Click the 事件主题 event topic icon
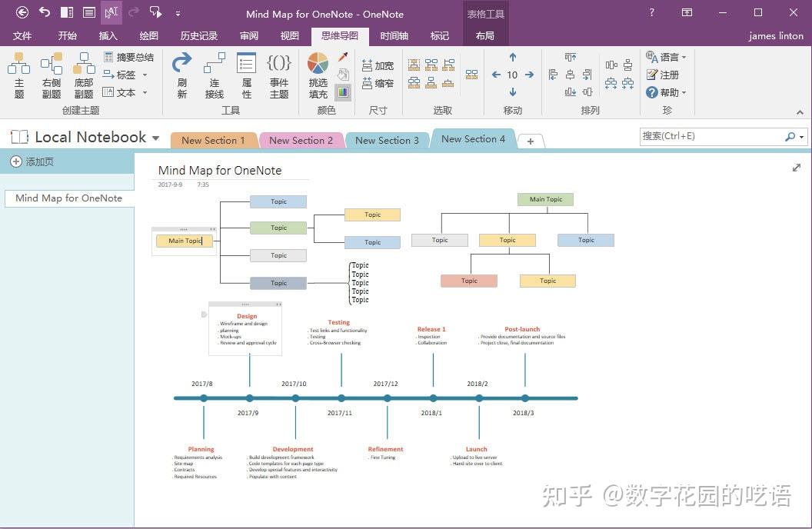 (278, 74)
